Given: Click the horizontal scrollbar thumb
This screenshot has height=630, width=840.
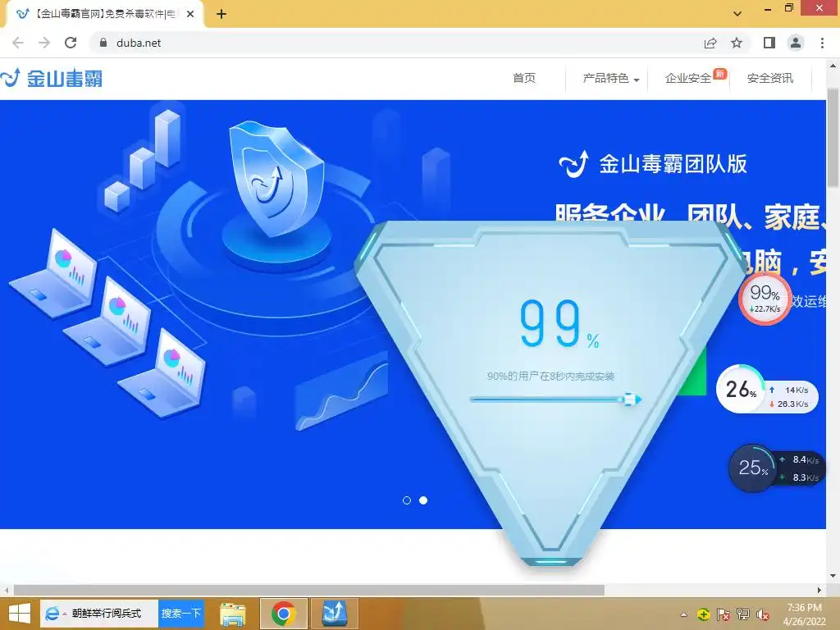Looking at the screenshot, I should (x=309, y=590).
